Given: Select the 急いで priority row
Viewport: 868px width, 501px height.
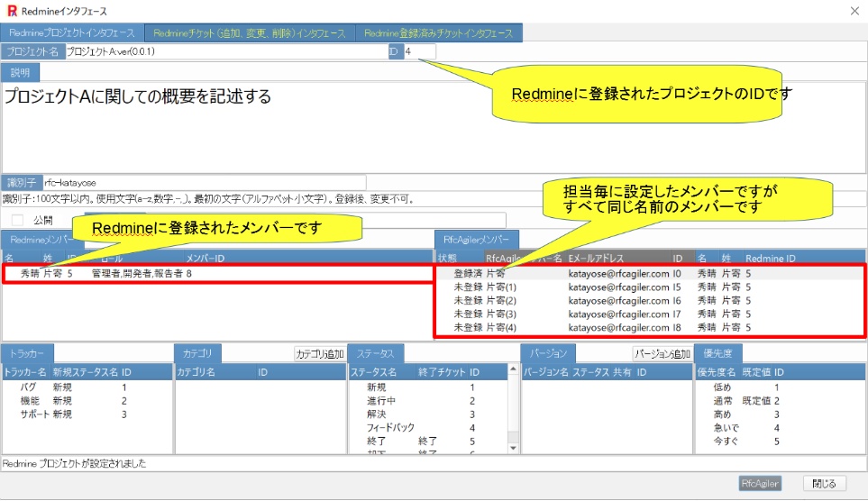Looking at the screenshot, I should coord(781,428).
